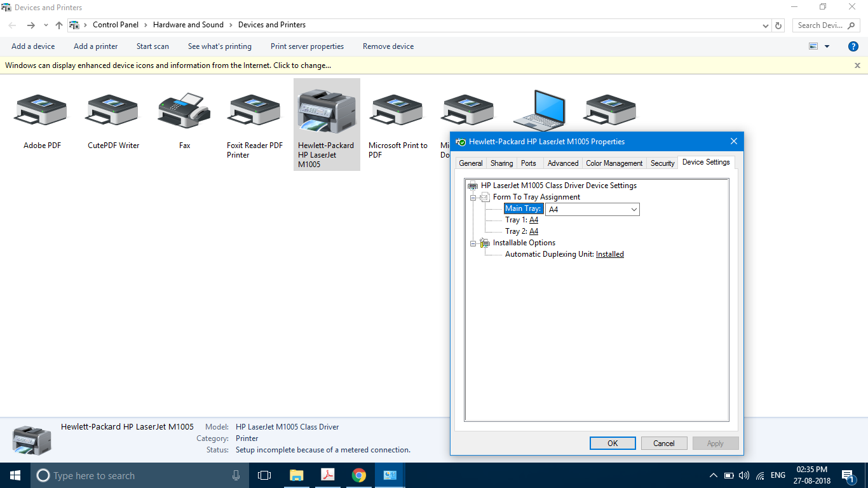Click Add a device in toolbar

click(x=33, y=46)
